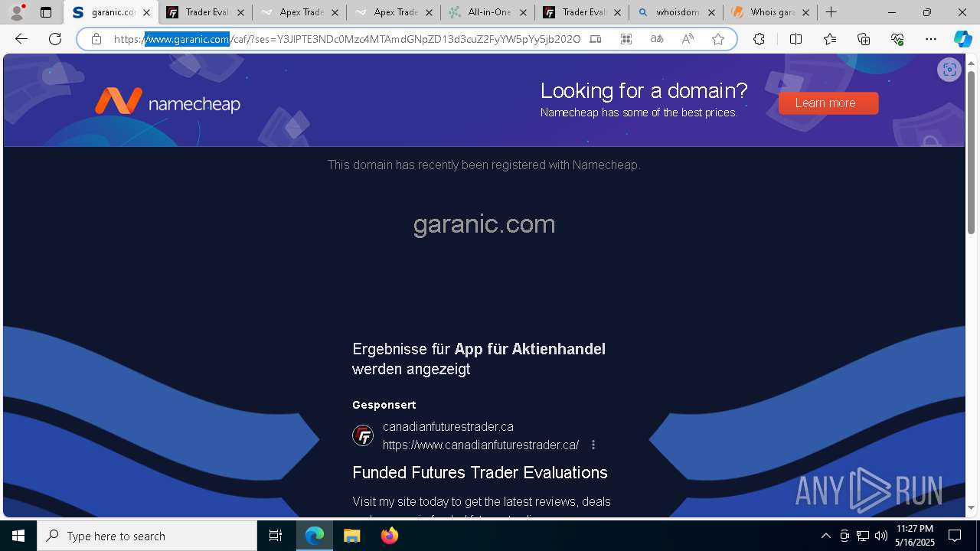Viewport: 980px width, 551px height.
Task: Switch to the Whois garanic tab
Action: 769,12
